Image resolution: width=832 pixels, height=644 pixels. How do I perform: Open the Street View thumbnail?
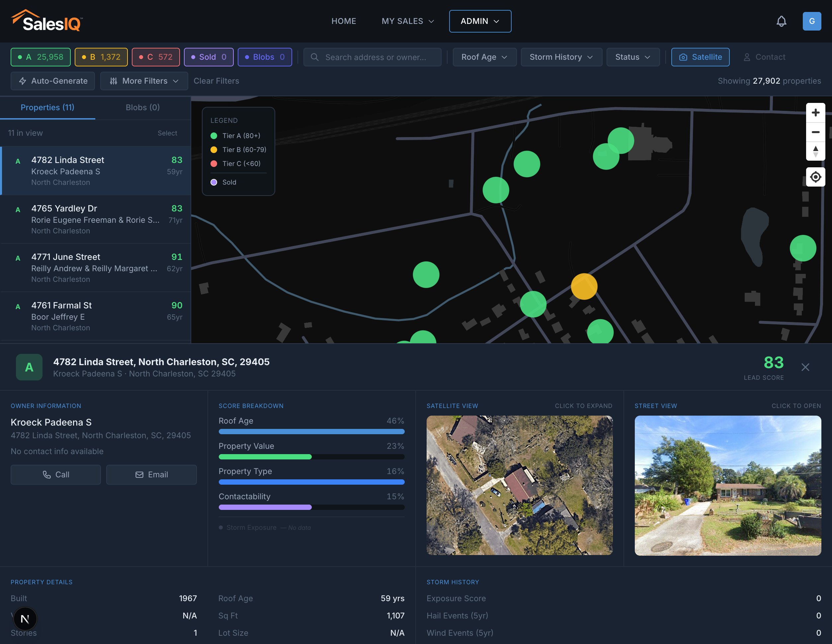point(728,485)
